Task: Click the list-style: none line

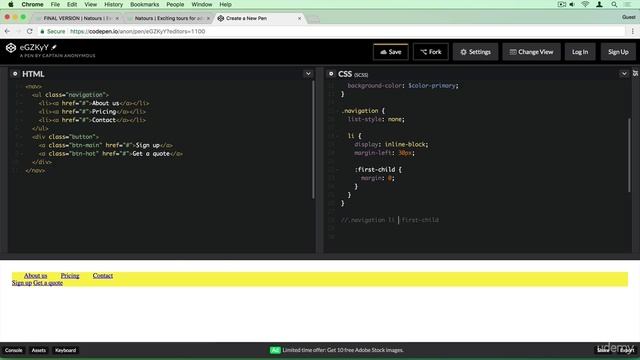Action: pyautogui.click(x=376, y=119)
